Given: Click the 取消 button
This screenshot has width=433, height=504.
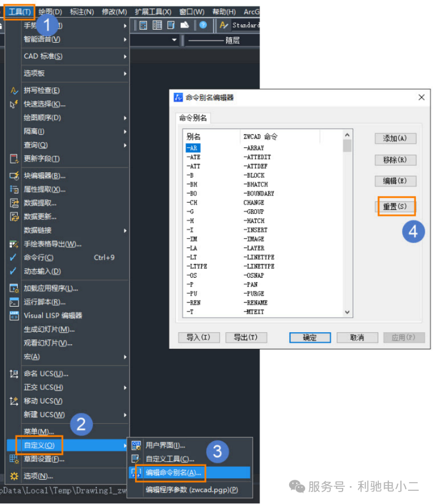Looking at the screenshot, I should click(x=357, y=338).
